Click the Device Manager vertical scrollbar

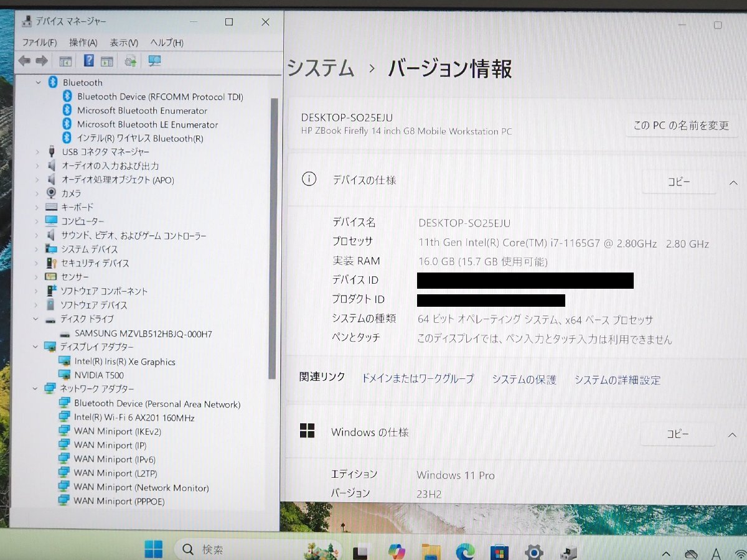click(273, 239)
